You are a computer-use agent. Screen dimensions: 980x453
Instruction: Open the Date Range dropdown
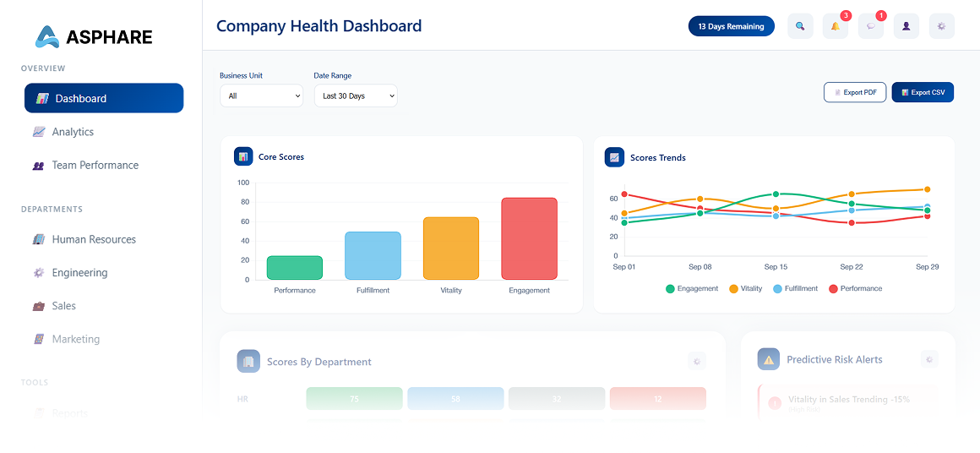click(355, 96)
